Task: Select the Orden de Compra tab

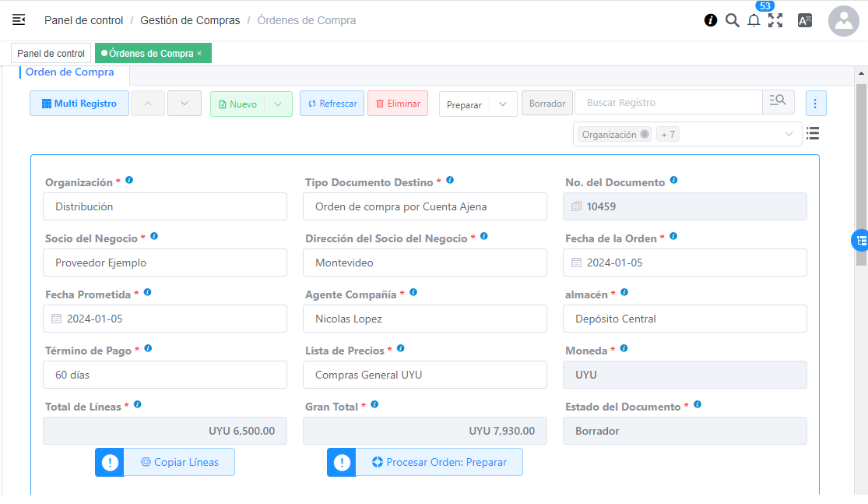Action: coord(69,72)
